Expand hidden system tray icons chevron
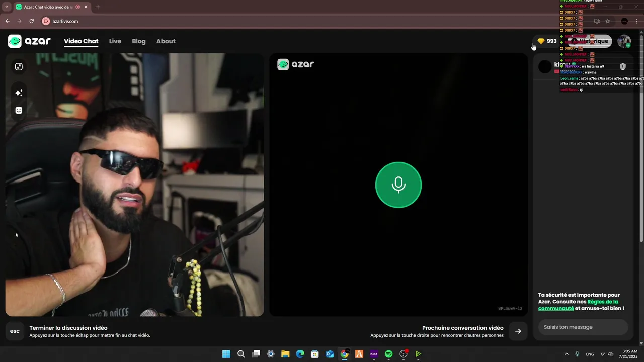The image size is (644, 362). pos(567,354)
